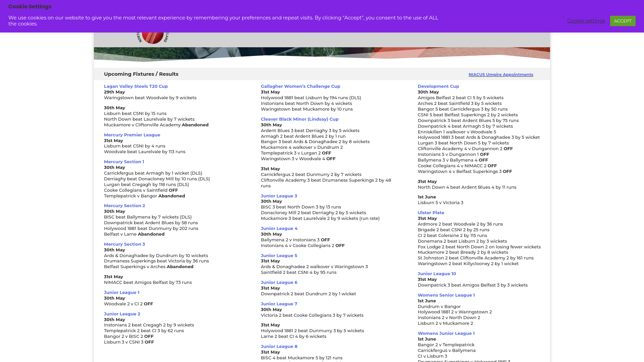The width and height of the screenshot is (644, 362).
Task: Select 'Downpatrick 3 beat Amigos Belfast 3 by 3 wickets'
Action: point(473,285)
